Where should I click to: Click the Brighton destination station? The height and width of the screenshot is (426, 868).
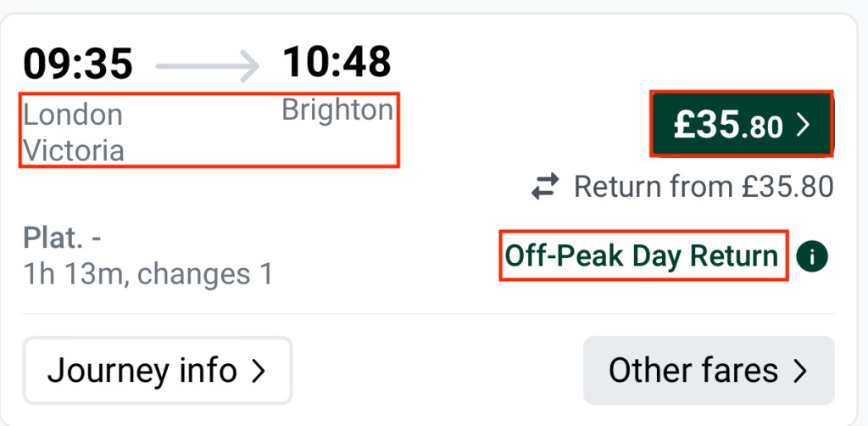[337, 110]
